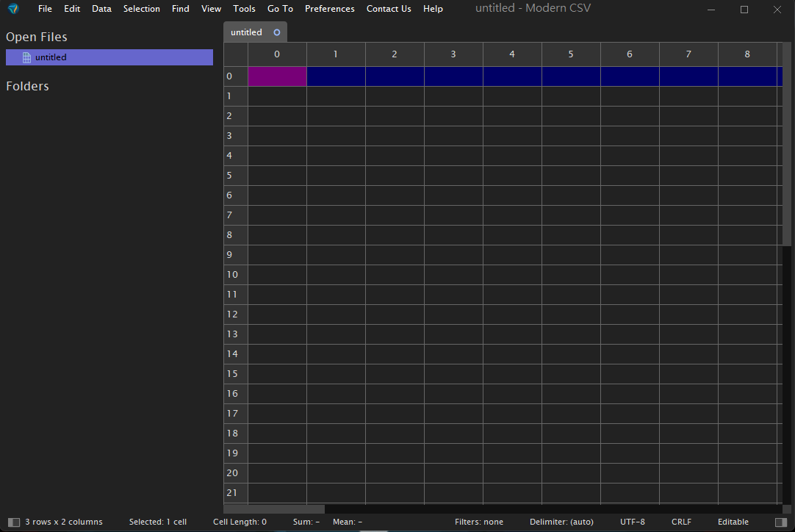Toggle the Editable mode in status bar
Viewport: 795px width, 532px height.
pyautogui.click(x=733, y=522)
